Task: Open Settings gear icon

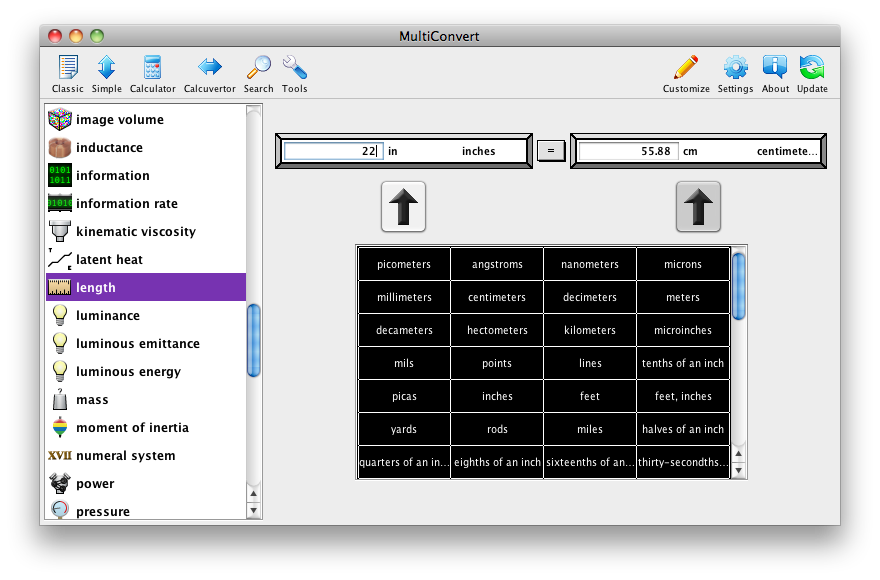Action: point(735,74)
